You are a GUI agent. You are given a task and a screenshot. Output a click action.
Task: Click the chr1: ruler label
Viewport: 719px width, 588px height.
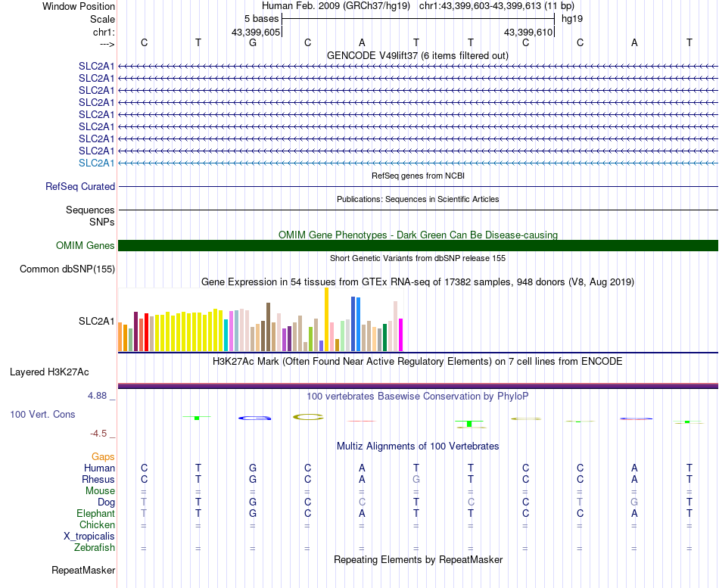tap(104, 32)
